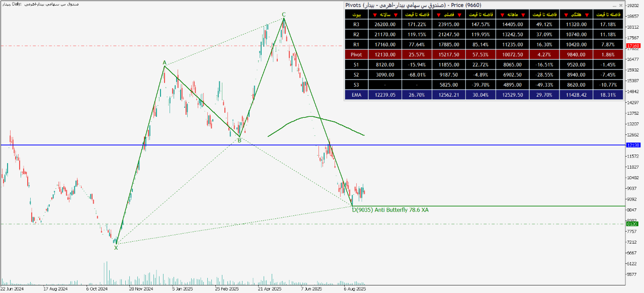The image size is (644, 293).
Task: Select the Pivot row label in table
Action: click(356, 54)
